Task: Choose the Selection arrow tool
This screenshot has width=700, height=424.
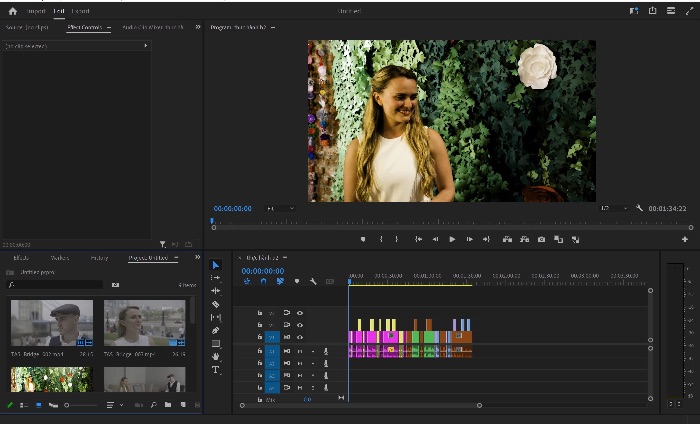Action: 216,265
